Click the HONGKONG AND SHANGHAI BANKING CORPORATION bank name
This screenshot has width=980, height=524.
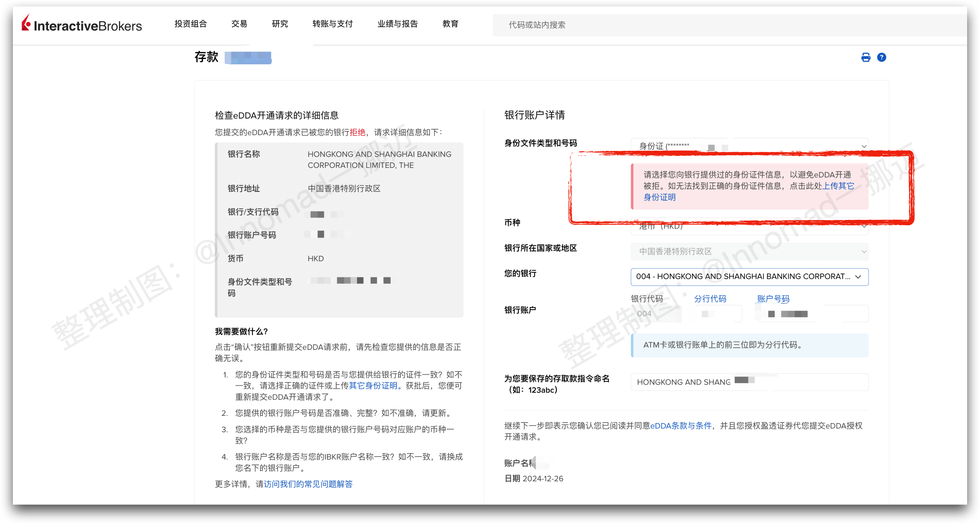coord(379,160)
